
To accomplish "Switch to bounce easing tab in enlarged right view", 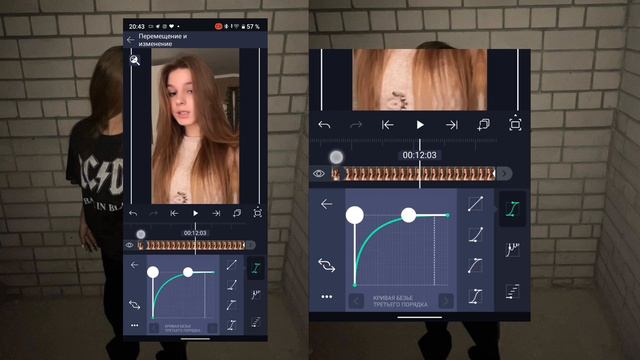I will tap(513, 249).
